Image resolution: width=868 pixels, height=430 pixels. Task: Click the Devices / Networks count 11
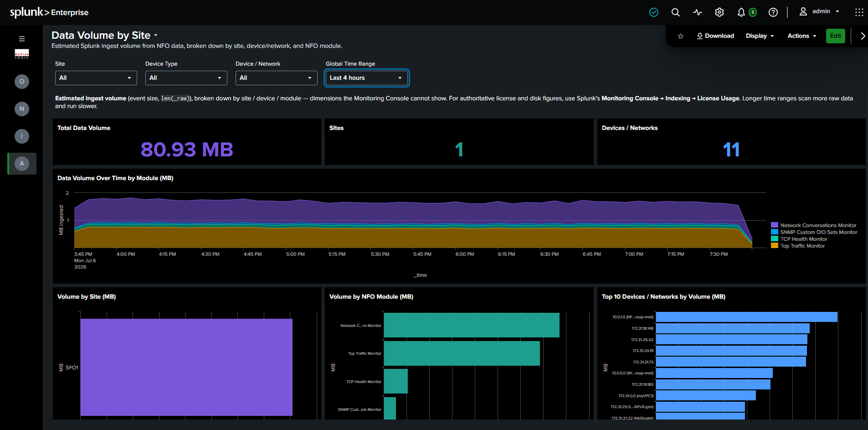point(731,150)
